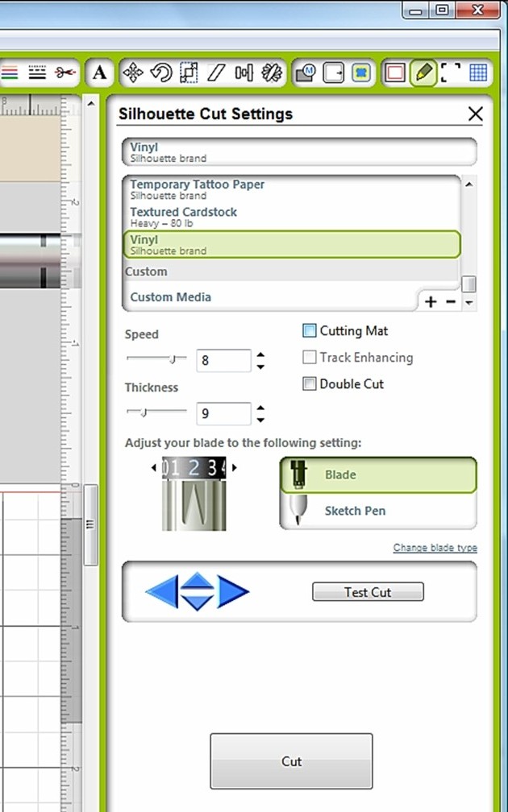Click the Test Cut button
This screenshot has height=812, width=508.
pyautogui.click(x=368, y=592)
